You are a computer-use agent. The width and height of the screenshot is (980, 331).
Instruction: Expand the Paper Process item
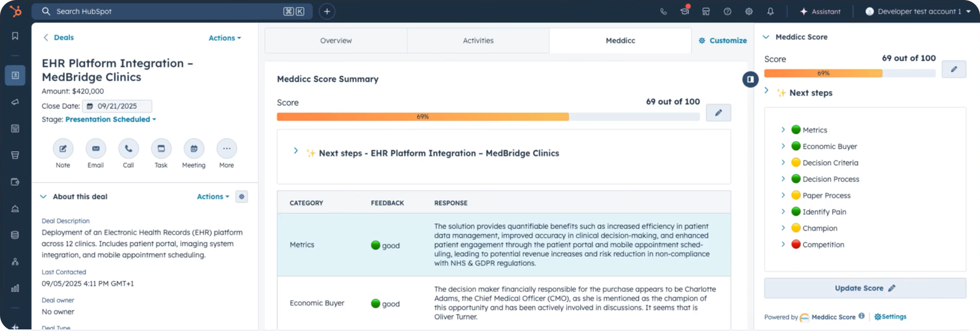click(783, 195)
